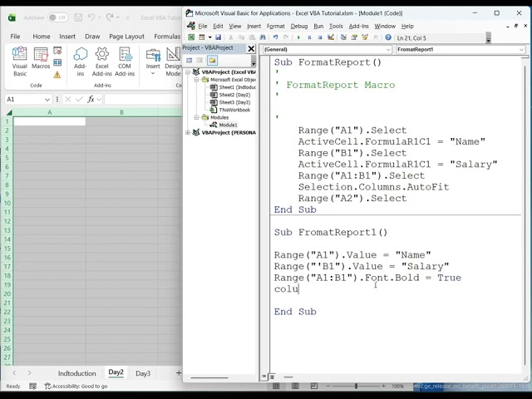Open the Add-Ins menu in VBA editor

358,26
